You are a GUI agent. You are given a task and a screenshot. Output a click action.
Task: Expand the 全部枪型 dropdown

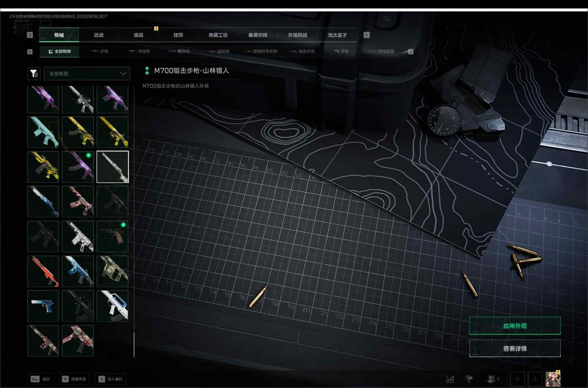click(x=87, y=73)
